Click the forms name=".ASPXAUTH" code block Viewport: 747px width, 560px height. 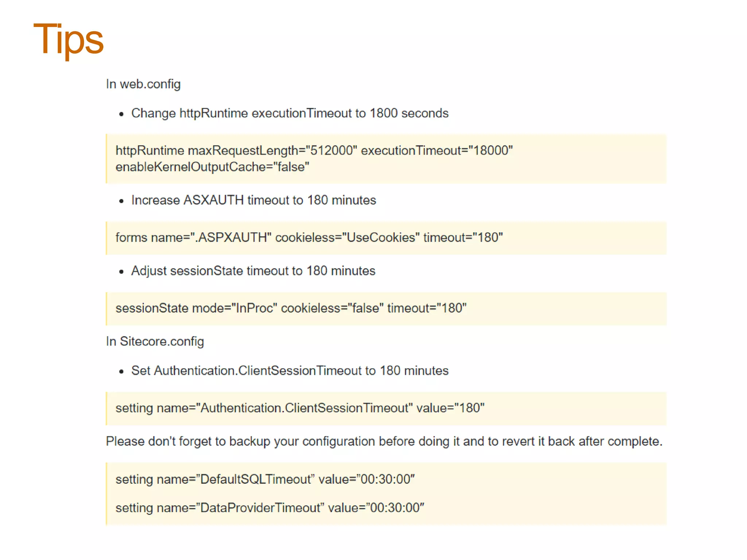pos(386,238)
